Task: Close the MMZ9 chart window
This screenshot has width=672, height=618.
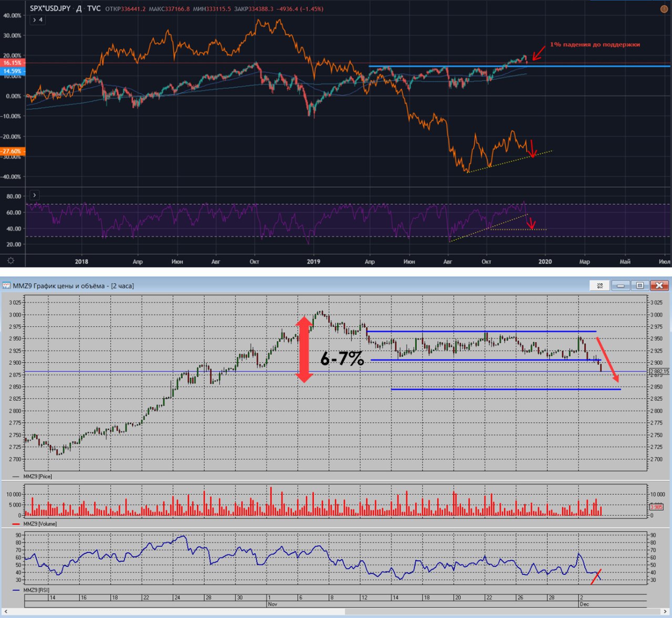Action: [x=659, y=286]
